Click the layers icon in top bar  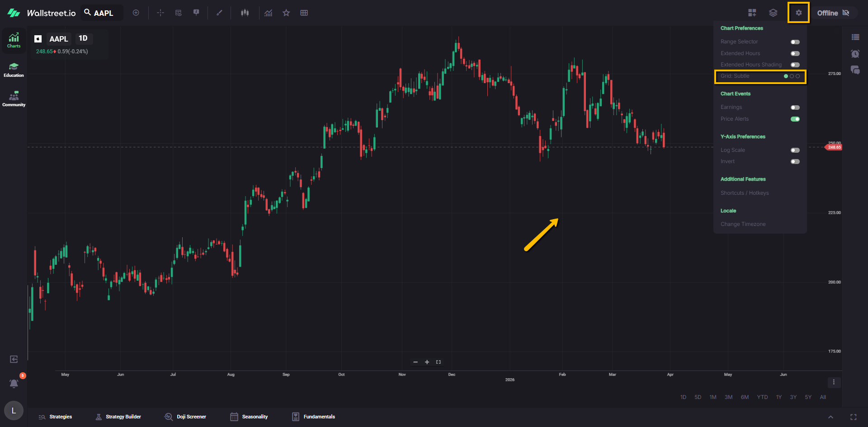coord(773,13)
